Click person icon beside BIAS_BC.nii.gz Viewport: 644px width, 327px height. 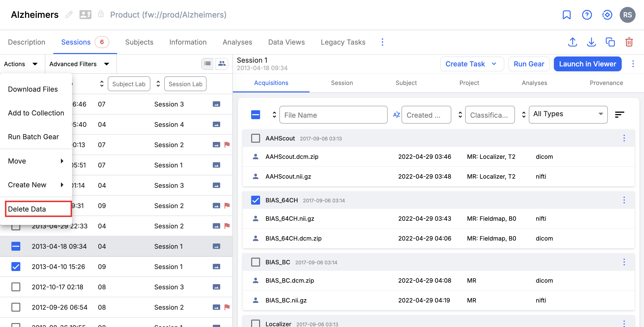tap(256, 300)
